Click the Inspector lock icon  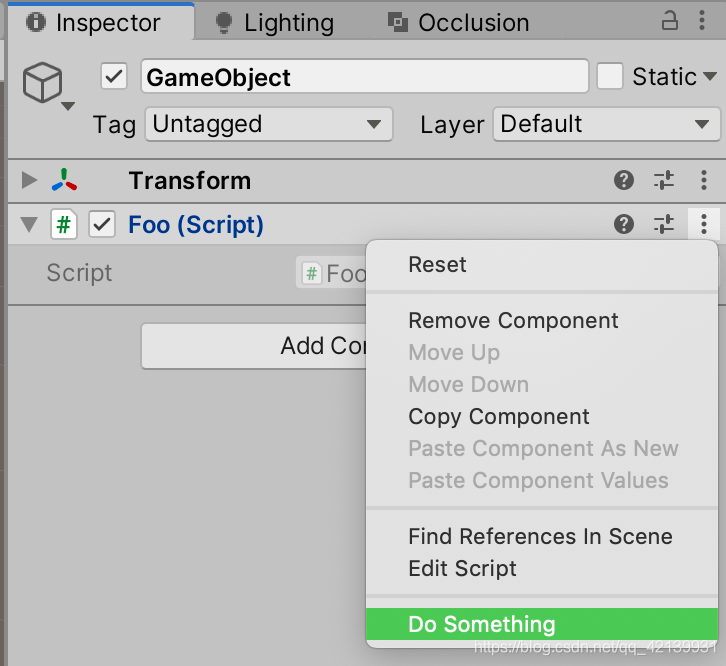coord(669,21)
